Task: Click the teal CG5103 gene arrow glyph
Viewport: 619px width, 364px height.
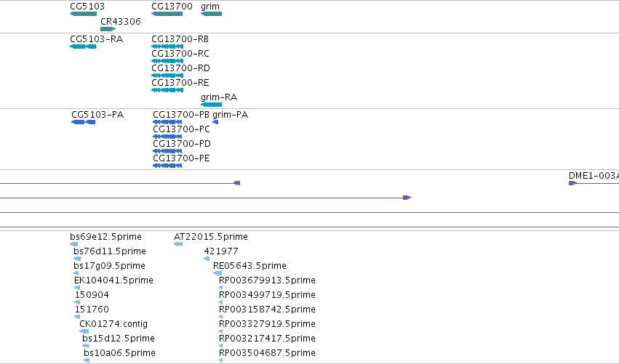Action: [84, 14]
